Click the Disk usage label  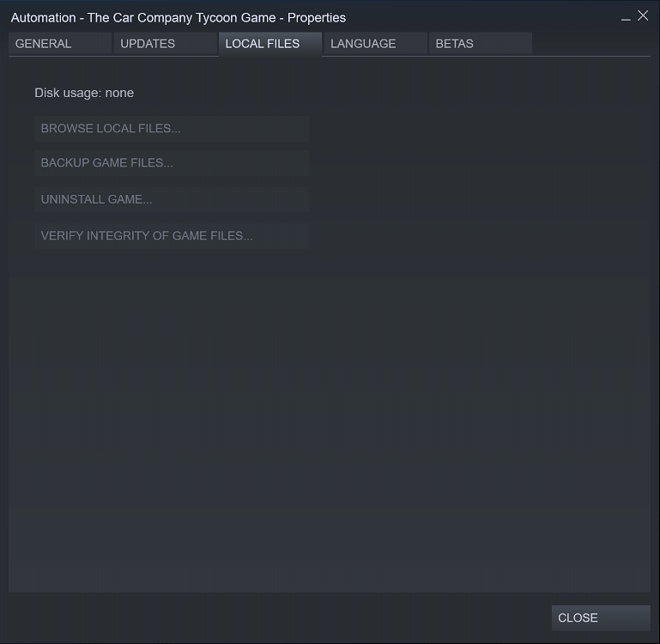(x=69, y=93)
